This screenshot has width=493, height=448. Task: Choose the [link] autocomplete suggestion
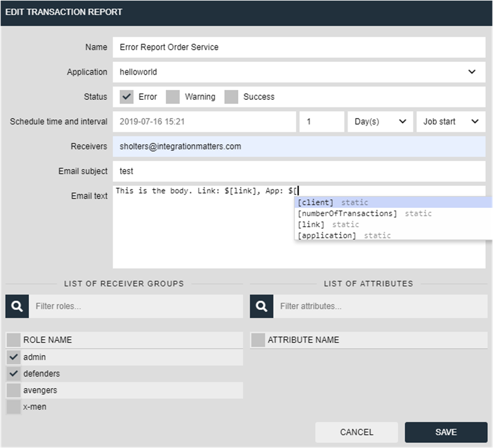click(x=393, y=224)
